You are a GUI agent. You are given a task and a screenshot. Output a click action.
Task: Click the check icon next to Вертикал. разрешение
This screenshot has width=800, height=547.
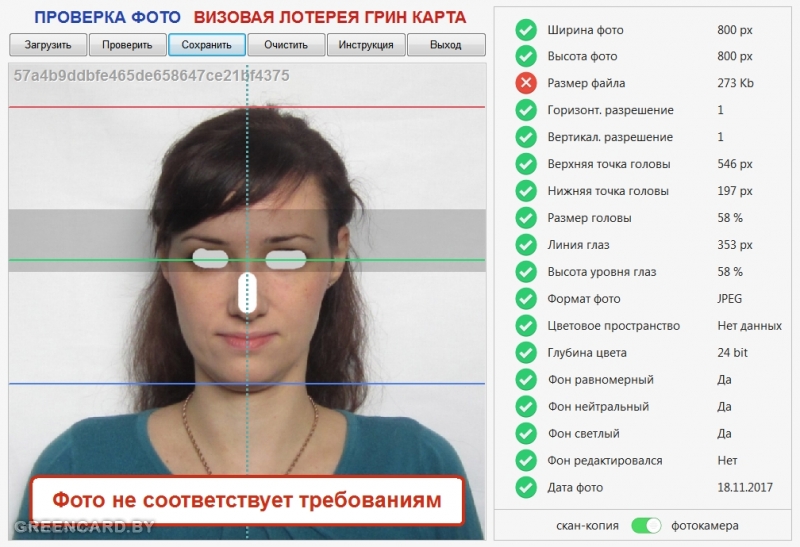[x=526, y=137]
